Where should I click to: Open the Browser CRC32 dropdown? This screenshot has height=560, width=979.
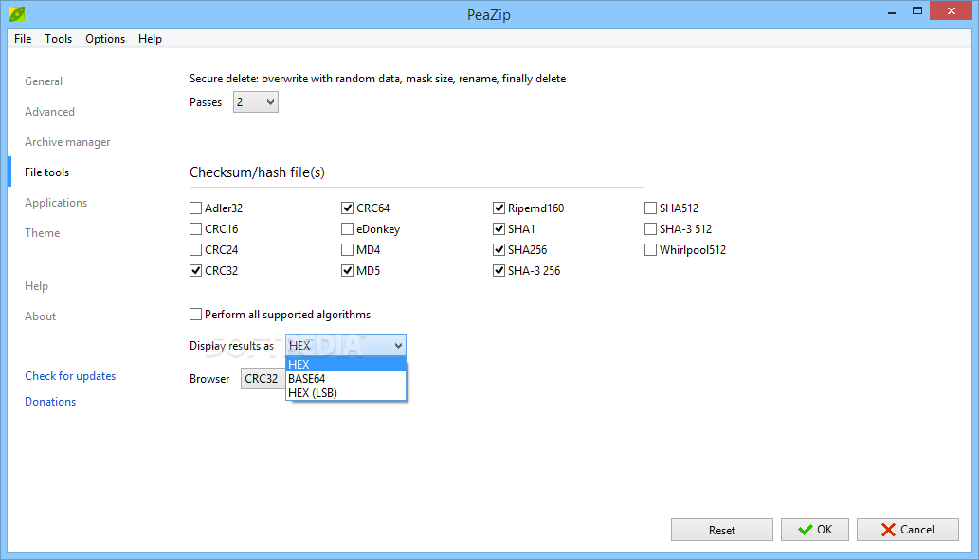pyautogui.click(x=263, y=379)
